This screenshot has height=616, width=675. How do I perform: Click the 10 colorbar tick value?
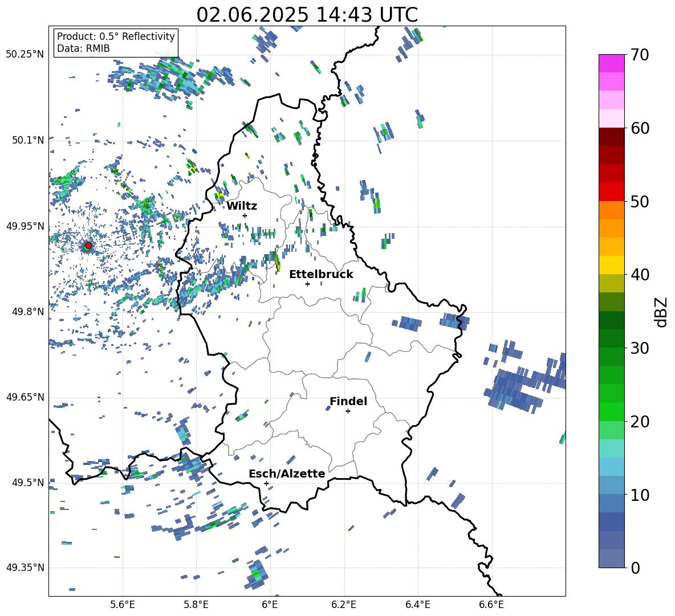tap(640, 495)
